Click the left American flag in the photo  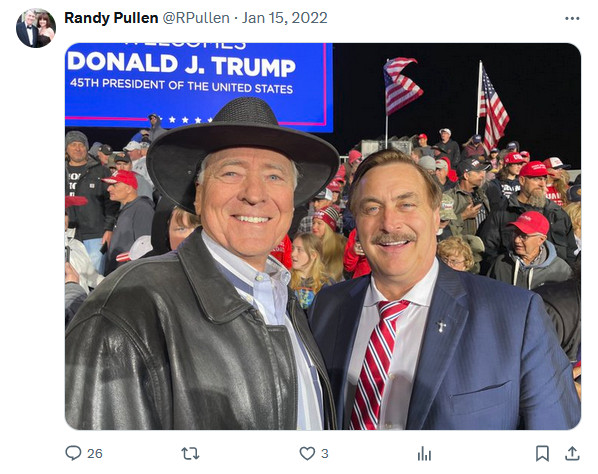(400, 86)
